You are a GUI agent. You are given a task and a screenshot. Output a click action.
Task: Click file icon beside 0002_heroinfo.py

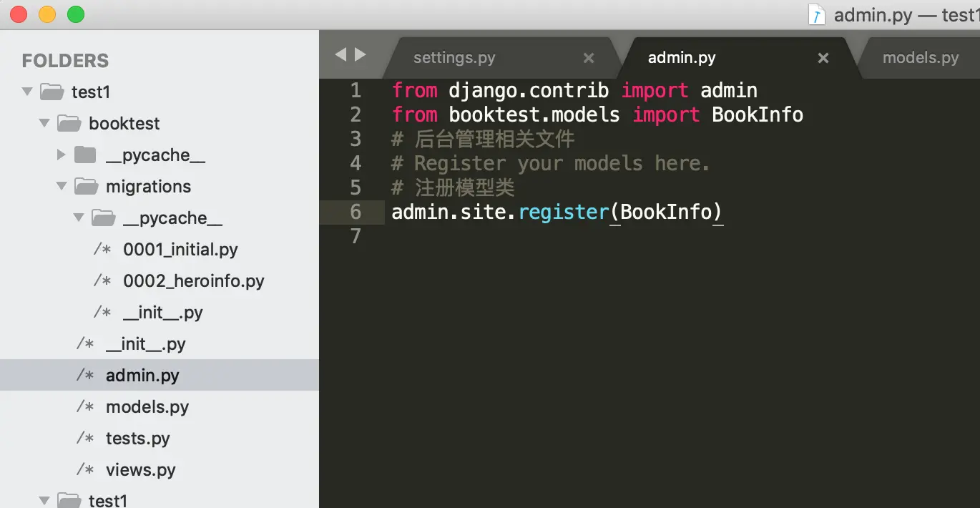102,280
